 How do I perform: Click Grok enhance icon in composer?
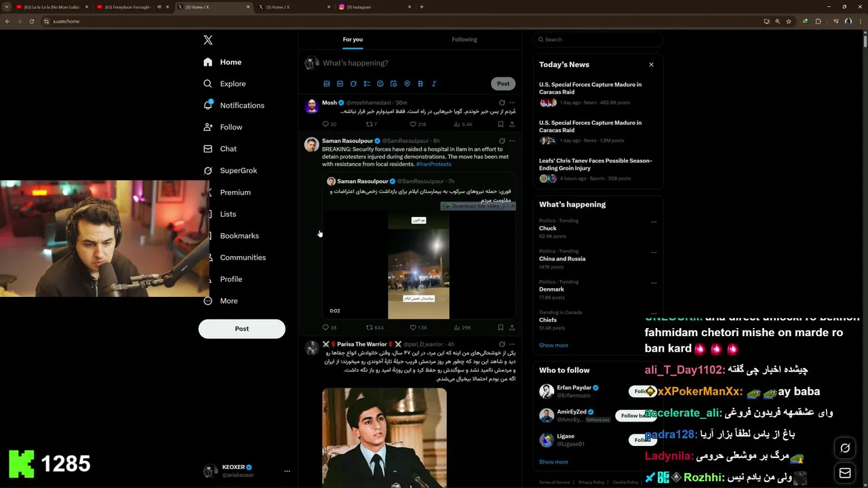pos(353,83)
